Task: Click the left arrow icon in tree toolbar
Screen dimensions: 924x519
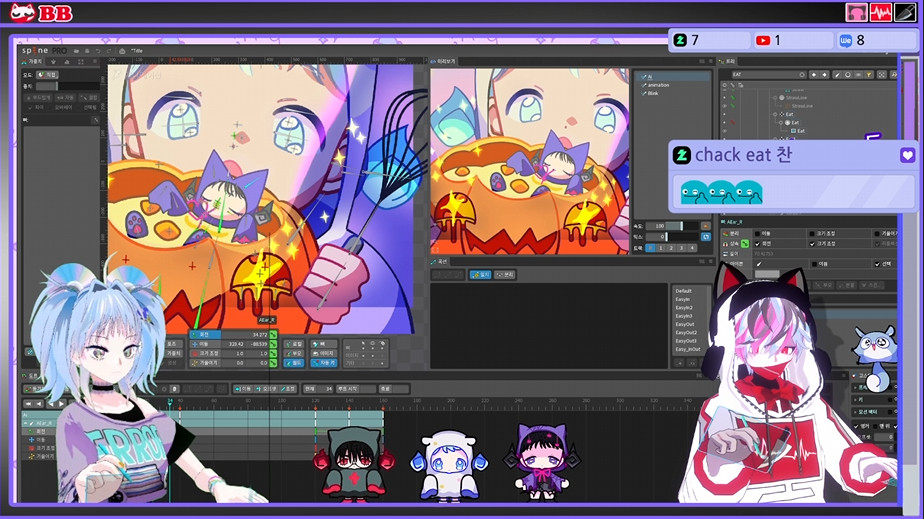Action: point(814,75)
